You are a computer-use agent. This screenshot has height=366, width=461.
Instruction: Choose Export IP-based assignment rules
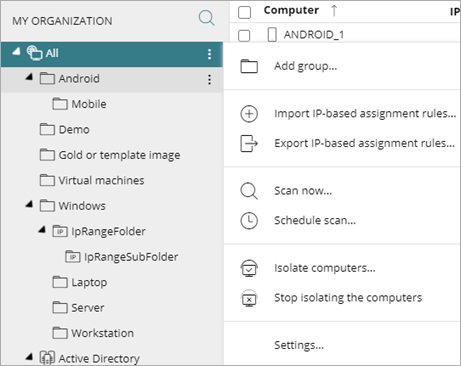(364, 143)
